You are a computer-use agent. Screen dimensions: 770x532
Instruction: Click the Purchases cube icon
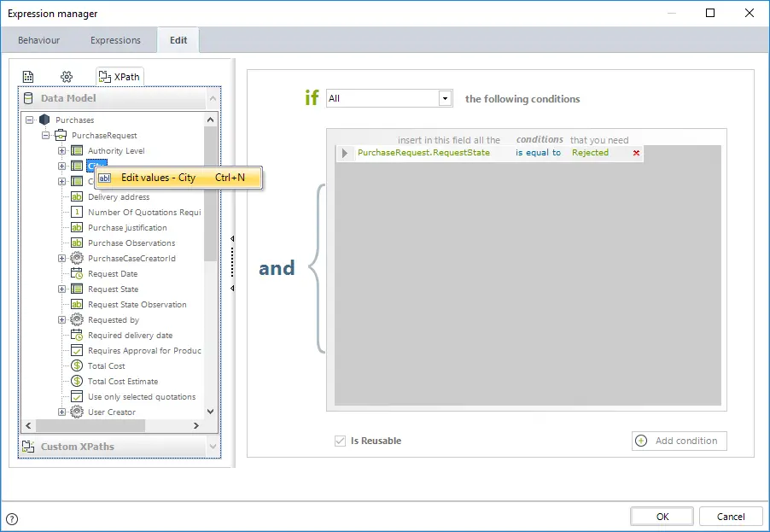click(x=44, y=120)
